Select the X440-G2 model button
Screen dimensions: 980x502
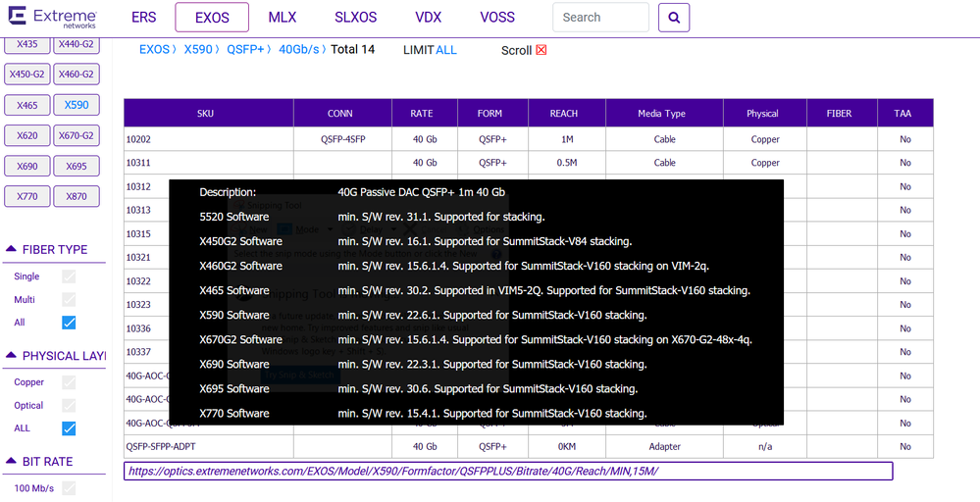pyautogui.click(x=77, y=44)
